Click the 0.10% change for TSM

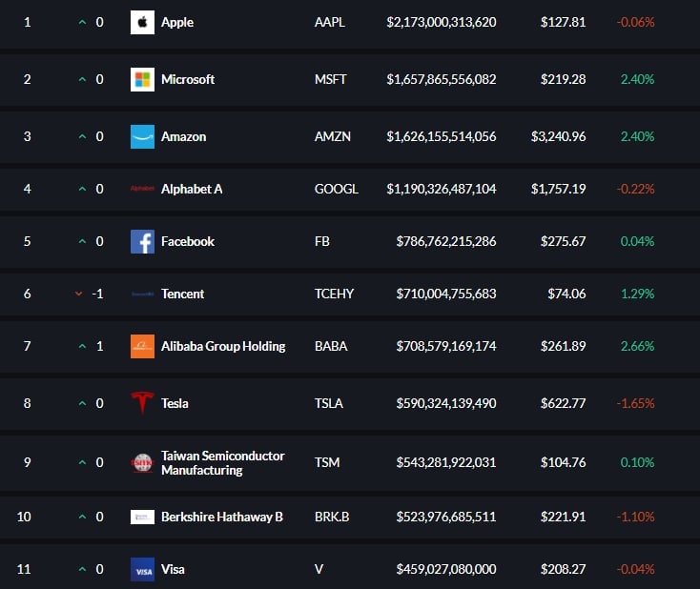pos(637,462)
